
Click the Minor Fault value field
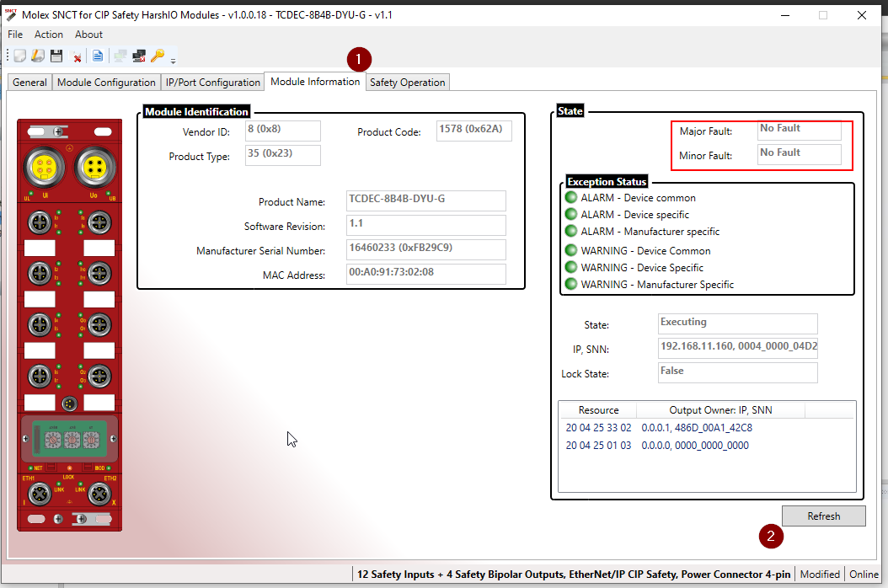tap(800, 155)
